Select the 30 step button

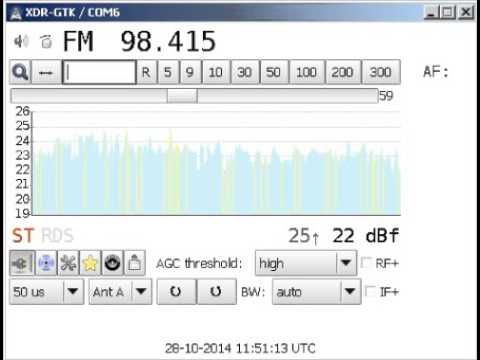[245, 72]
